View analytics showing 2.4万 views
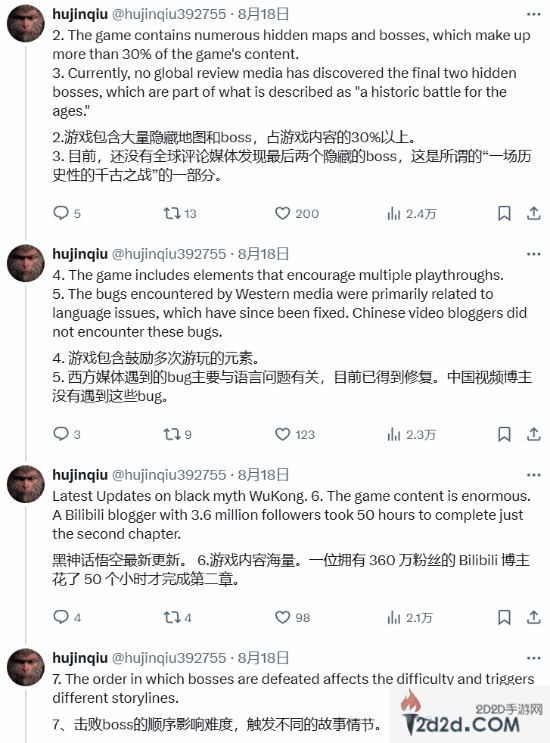550x743 pixels. click(411, 214)
